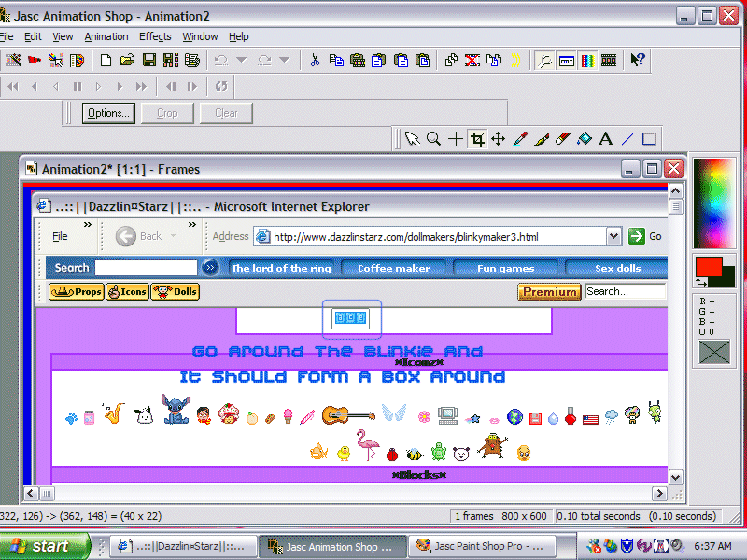Delete frames with the red X filmstrip icon
This screenshot has height=560, width=747.
click(x=472, y=60)
